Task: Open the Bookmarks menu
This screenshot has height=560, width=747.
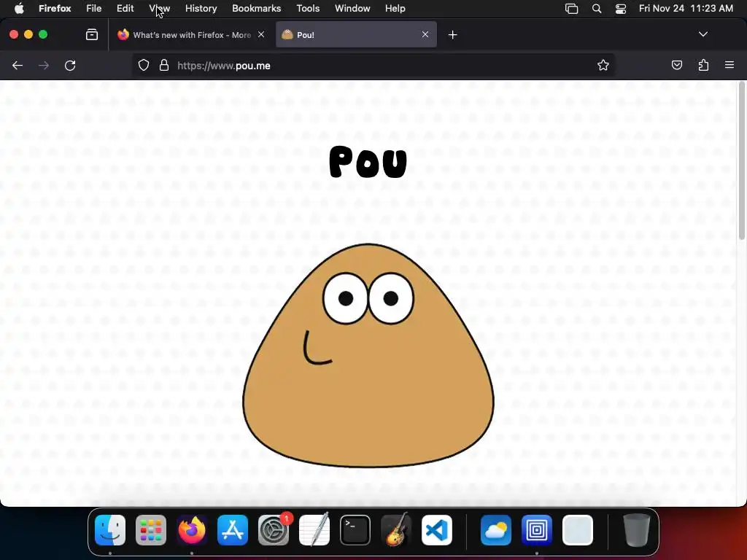Action: (x=256, y=8)
